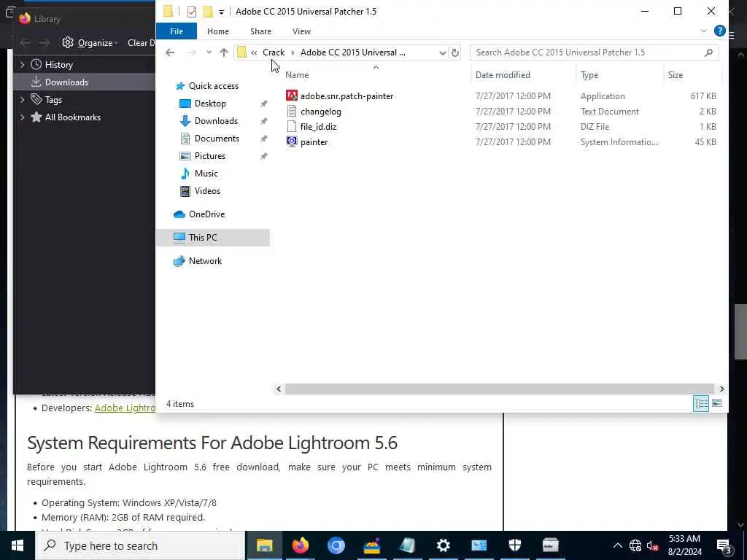This screenshot has width=747, height=560.
Task: Click the Crack breadcrumb in address bar
Action: point(274,52)
